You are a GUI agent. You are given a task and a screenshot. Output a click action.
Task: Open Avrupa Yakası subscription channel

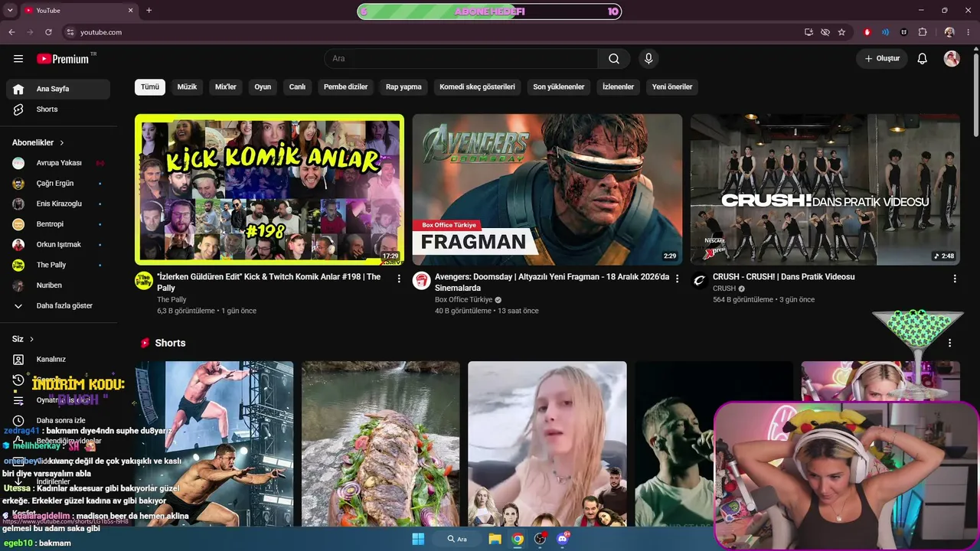pos(58,163)
